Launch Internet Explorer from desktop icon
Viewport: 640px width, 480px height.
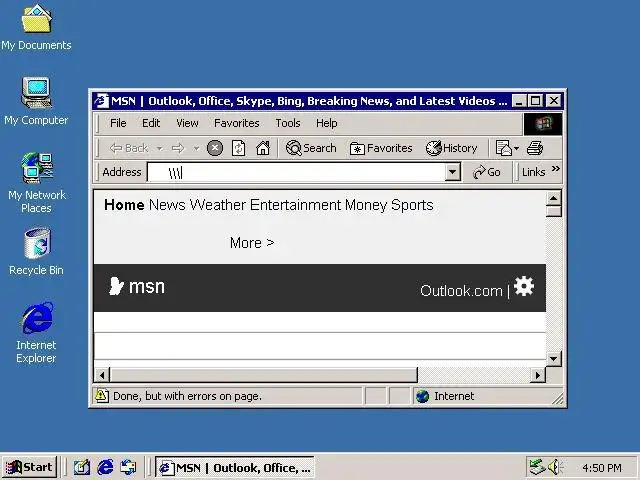point(36,333)
